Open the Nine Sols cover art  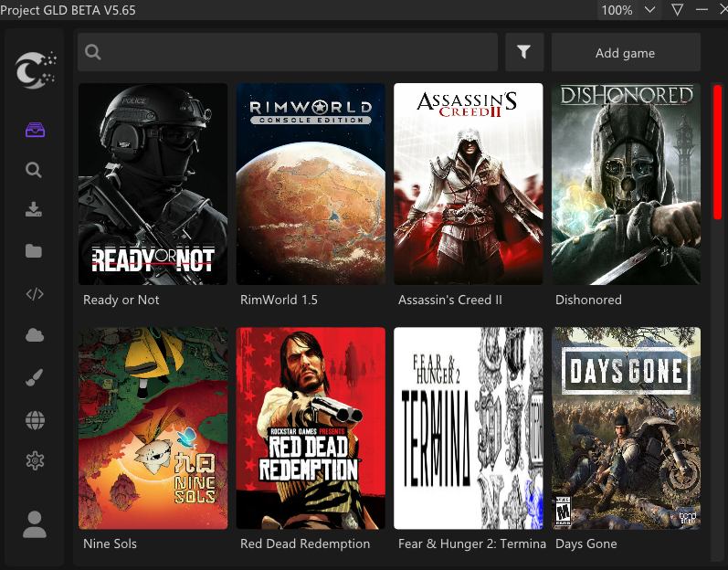click(153, 428)
